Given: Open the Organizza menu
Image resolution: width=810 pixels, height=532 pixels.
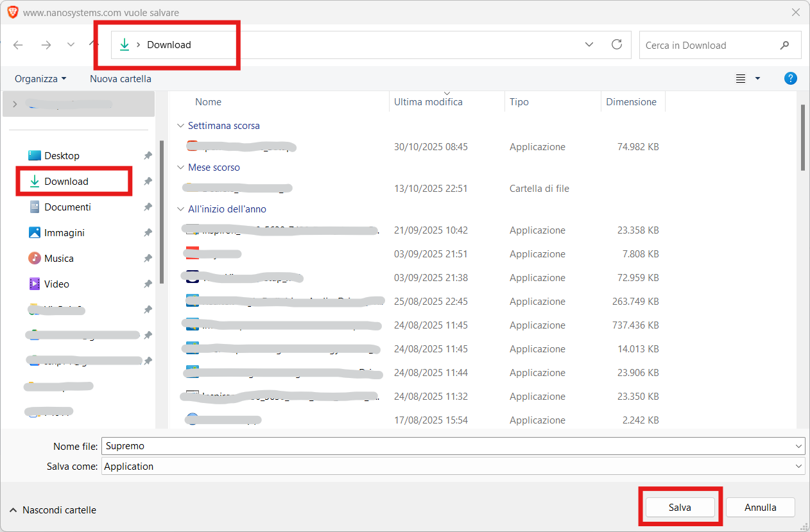Looking at the screenshot, I should point(40,78).
